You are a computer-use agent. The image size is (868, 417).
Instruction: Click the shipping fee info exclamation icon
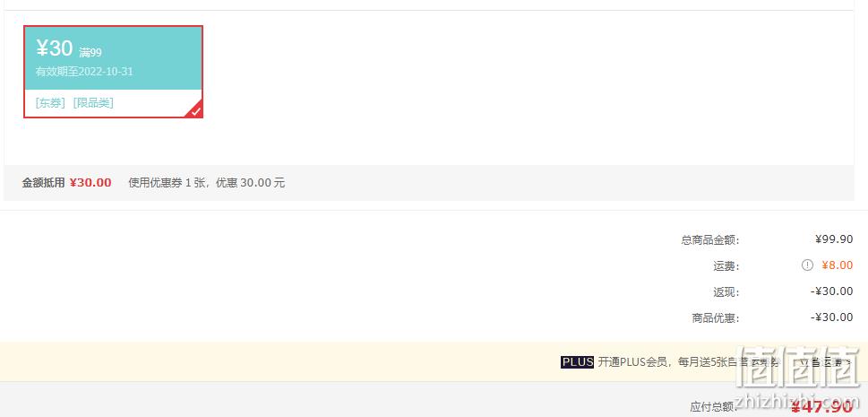pos(807,265)
